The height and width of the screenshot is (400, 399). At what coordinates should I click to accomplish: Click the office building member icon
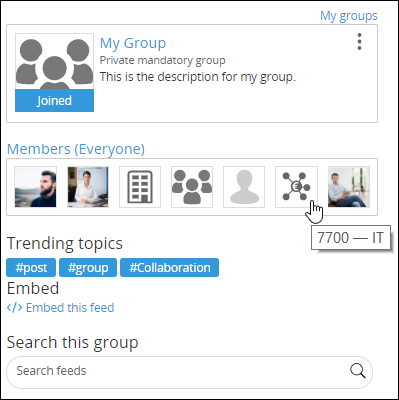coord(140,187)
